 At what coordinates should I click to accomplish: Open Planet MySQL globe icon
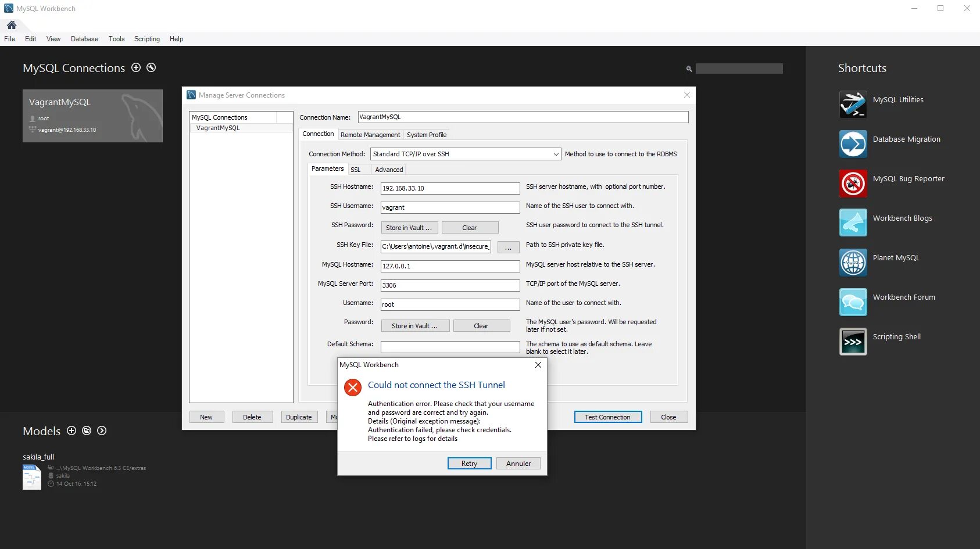click(853, 263)
